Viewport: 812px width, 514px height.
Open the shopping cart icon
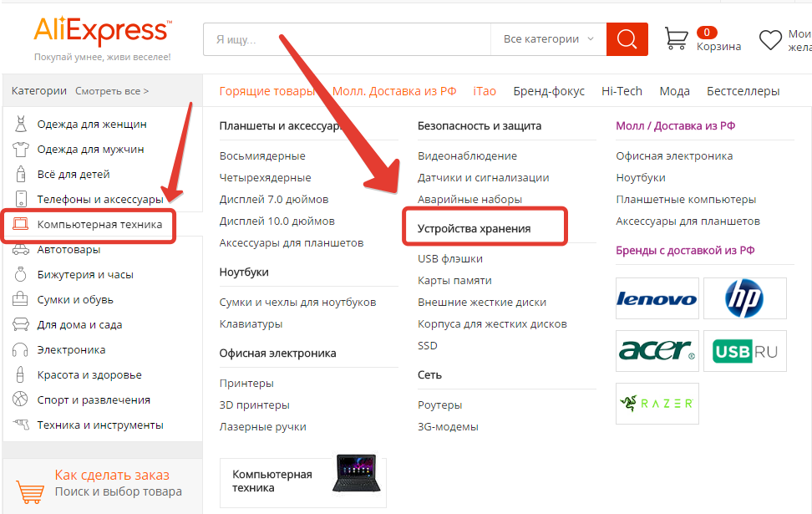coord(676,38)
